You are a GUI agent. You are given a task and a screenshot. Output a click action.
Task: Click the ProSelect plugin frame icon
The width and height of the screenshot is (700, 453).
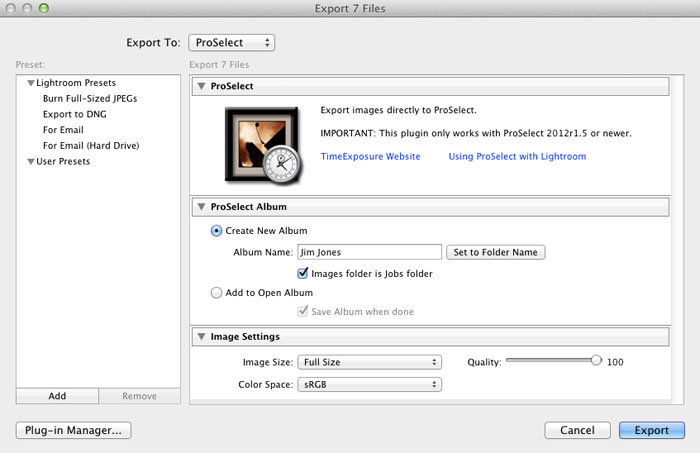(x=263, y=145)
